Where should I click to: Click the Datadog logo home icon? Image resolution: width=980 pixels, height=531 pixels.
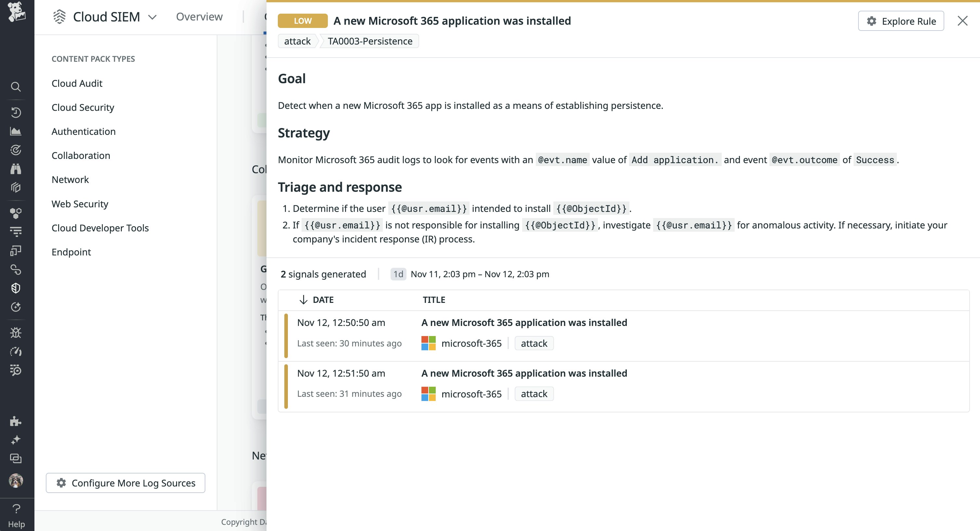(16, 11)
